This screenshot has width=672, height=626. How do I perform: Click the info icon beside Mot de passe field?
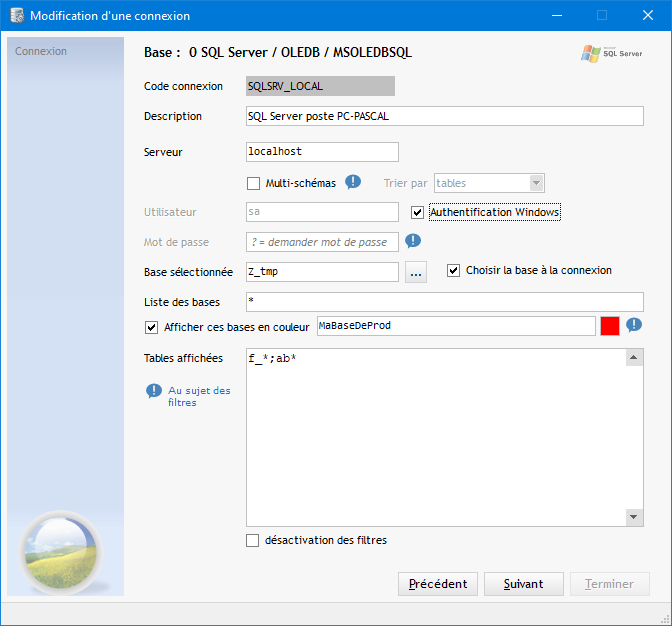(413, 241)
